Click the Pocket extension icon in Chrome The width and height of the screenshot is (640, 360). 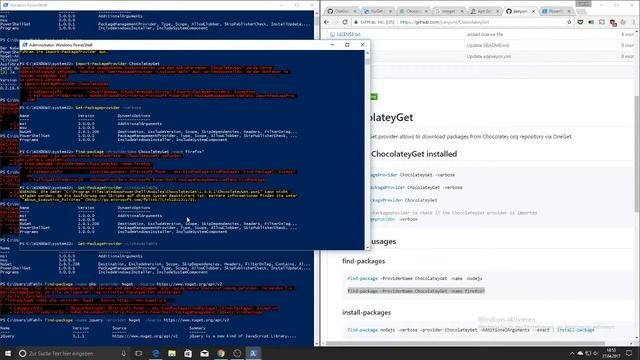(x=580, y=22)
